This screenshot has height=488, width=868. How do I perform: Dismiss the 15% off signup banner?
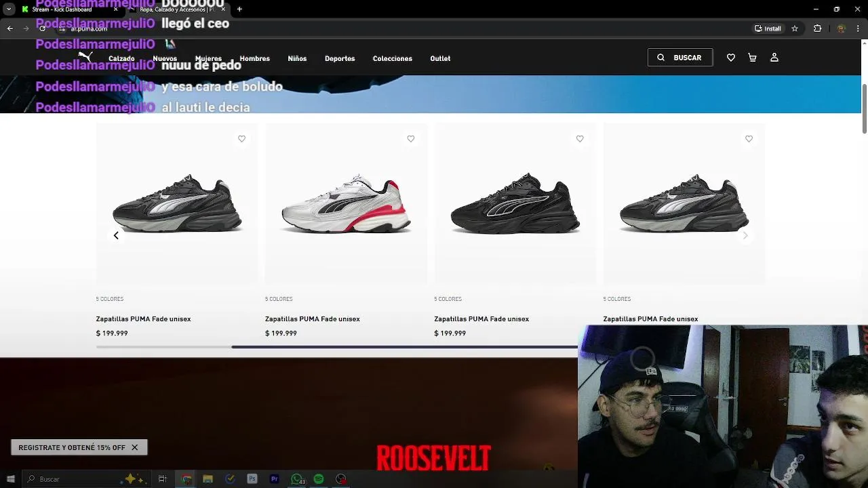coord(134,447)
